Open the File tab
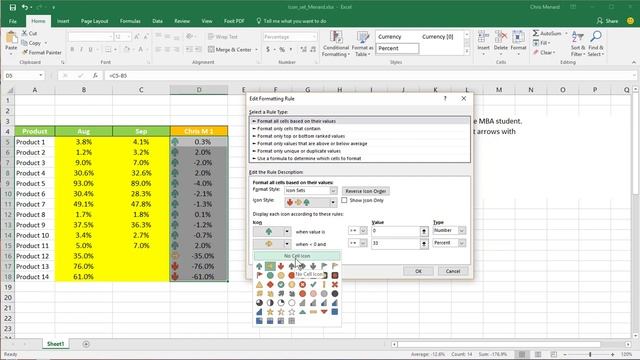The height and width of the screenshot is (360, 640). click(13, 21)
